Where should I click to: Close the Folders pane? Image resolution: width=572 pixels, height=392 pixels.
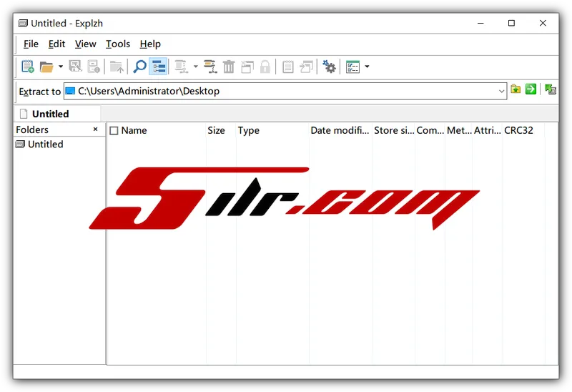point(95,129)
